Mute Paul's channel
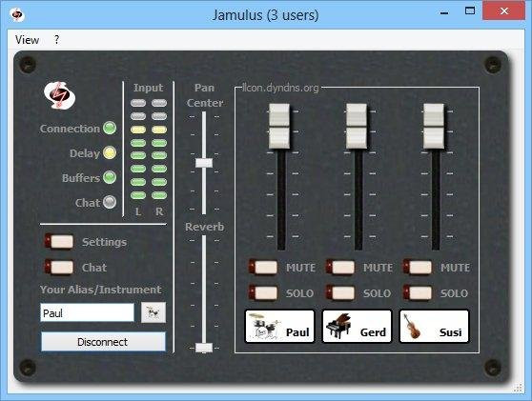The height and width of the screenshot is (401, 532). (263, 267)
